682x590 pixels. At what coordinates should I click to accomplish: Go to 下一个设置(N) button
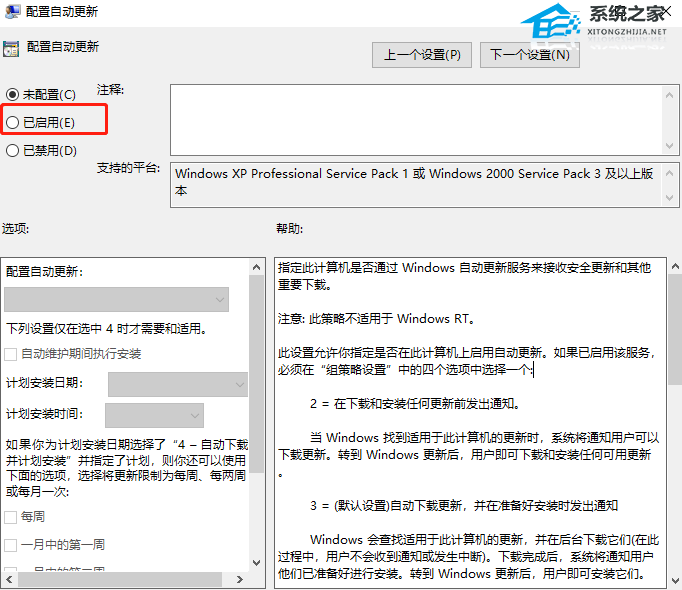pyautogui.click(x=530, y=55)
